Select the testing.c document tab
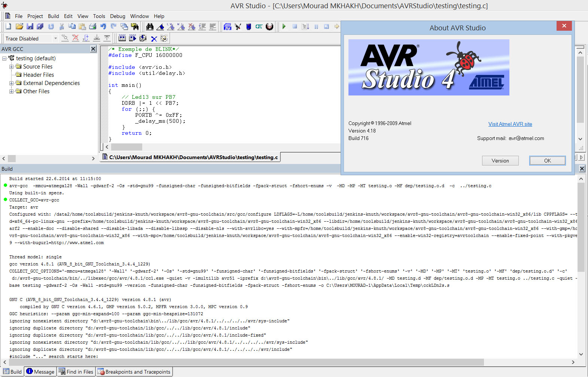The height and width of the screenshot is (377, 588). click(191, 157)
